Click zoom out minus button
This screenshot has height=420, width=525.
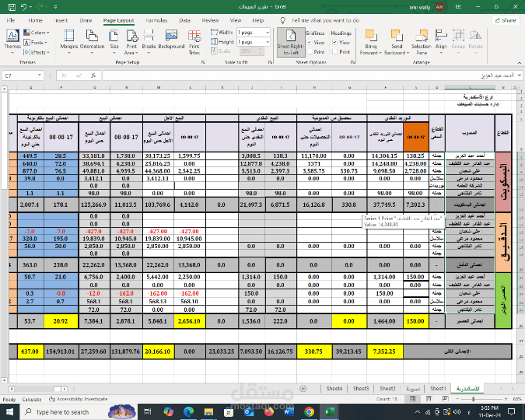(457, 399)
